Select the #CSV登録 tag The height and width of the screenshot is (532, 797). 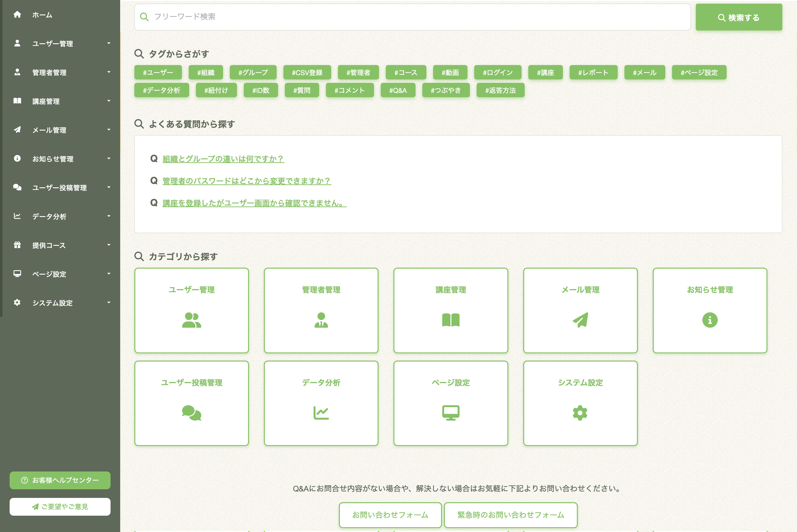pyautogui.click(x=307, y=73)
